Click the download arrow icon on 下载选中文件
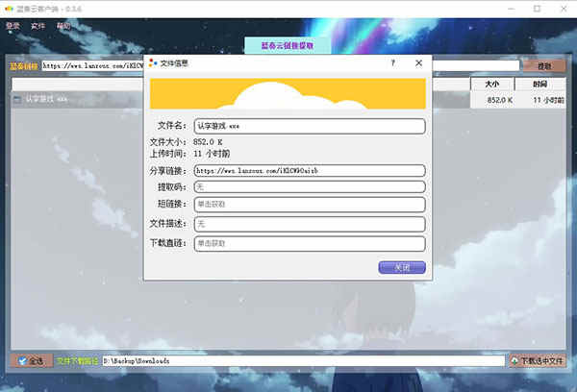This screenshot has height=392, width=577. pos(514,361)
